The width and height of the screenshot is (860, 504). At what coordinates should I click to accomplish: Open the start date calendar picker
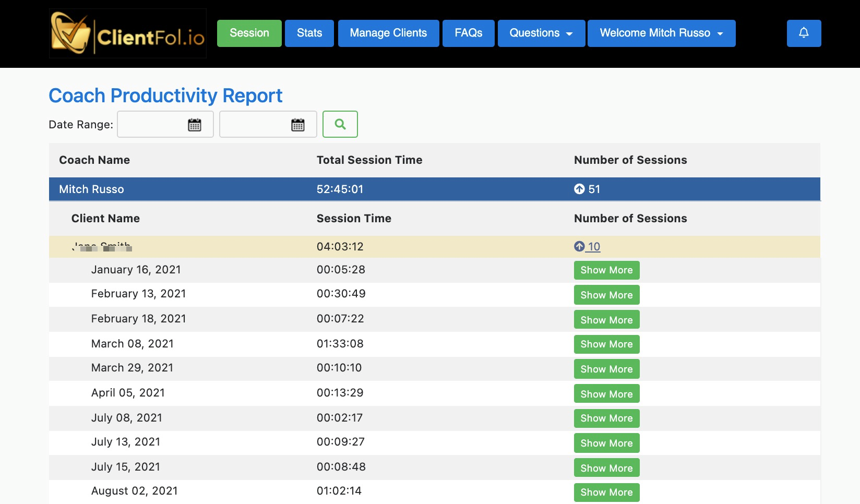195,125
